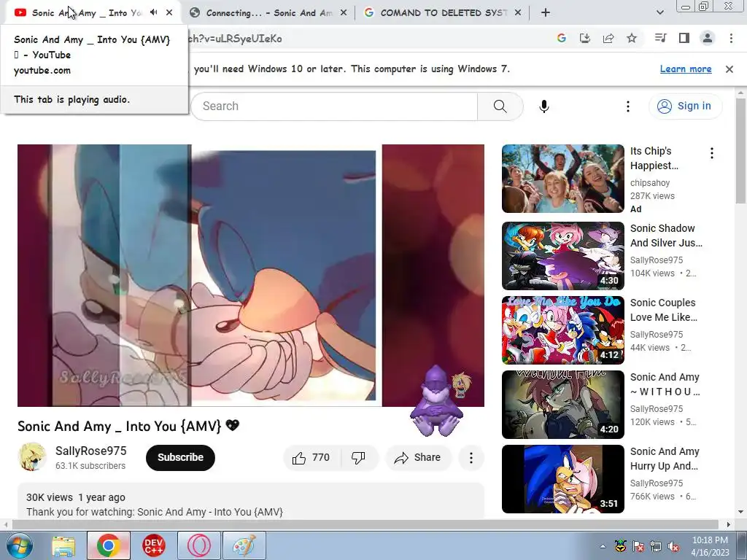Dislike the video
The height and width of the screenshot is (560, 747).
tap(359, 458)
